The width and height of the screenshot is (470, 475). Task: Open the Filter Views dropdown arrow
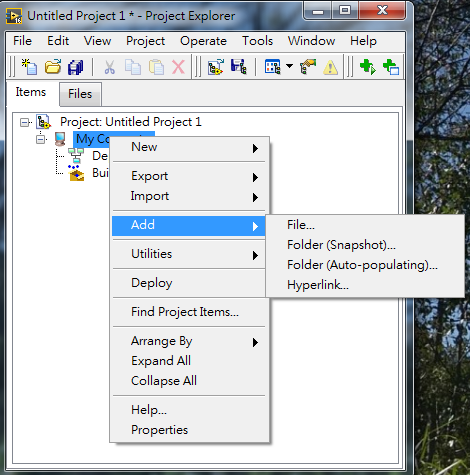(x=289, y=66)
